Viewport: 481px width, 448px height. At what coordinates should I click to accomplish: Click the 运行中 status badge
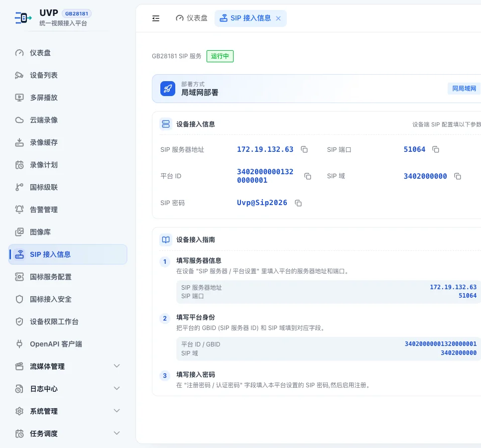point(220,56)
